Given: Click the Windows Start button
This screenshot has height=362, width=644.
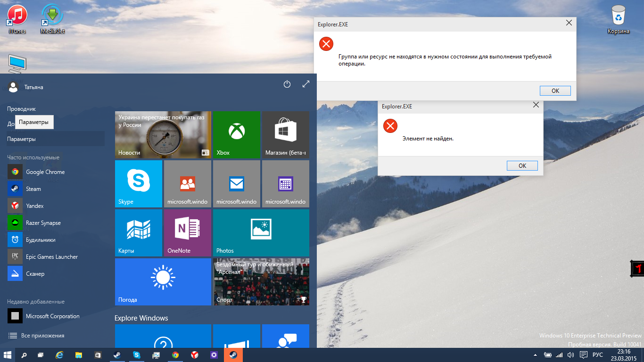Looking at the screenshot, I should pyautogui.click(x=8, y=355).
